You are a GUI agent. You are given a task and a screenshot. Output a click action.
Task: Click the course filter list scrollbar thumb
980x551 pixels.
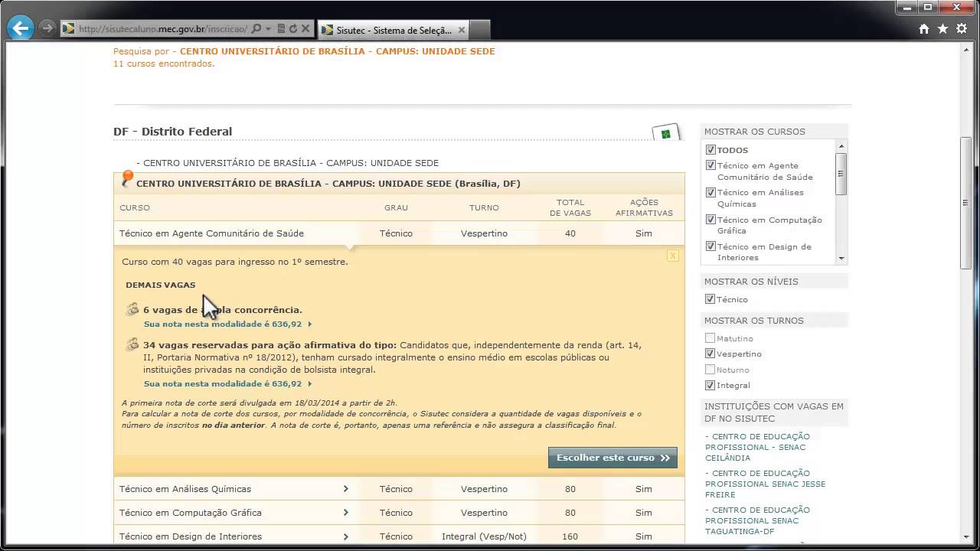(841, 174)
